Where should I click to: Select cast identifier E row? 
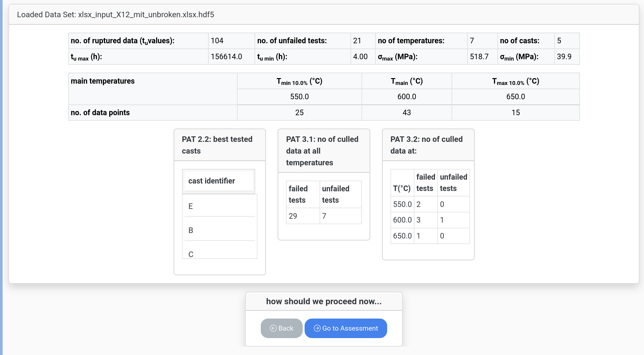tap(220, 206)
